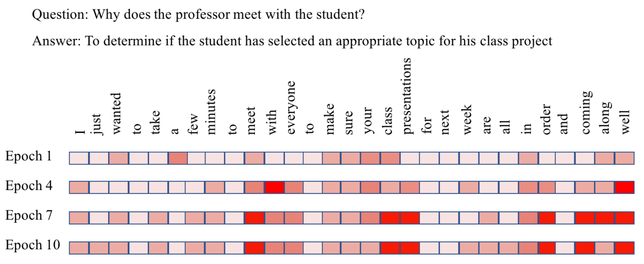Screen dimensions: 644x264
Task: Click the Epoch 7 cell under "coming"
Action: click(x=585, y=218)
